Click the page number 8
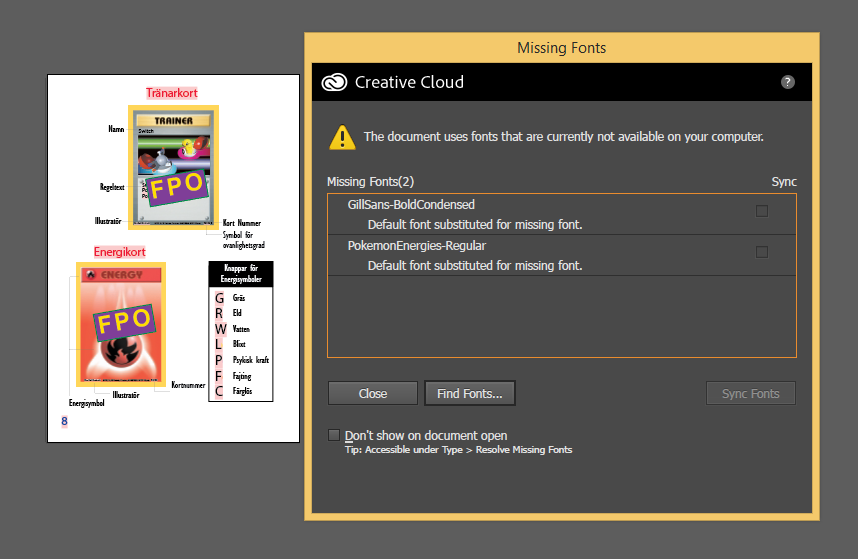The width and height of the screenshot is (858, 559). [65, 421]
